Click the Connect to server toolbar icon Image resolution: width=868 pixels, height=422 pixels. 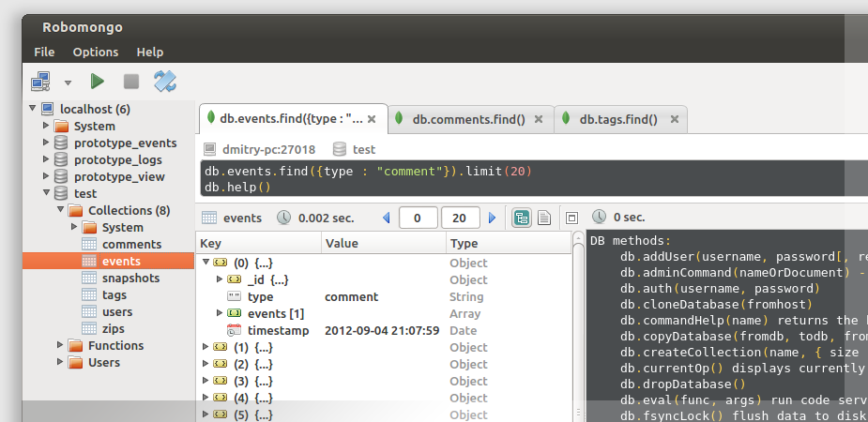pos(40,82)
